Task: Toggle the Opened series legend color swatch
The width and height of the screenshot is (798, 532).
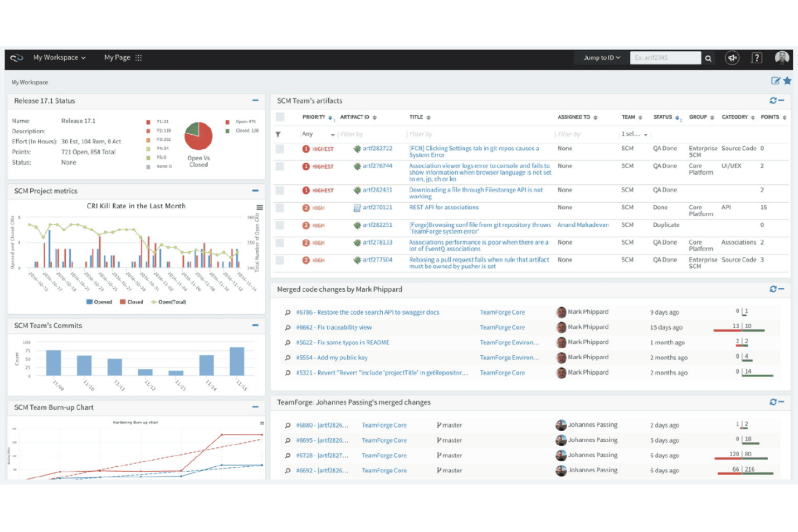Action: click(x=90, y=302)
